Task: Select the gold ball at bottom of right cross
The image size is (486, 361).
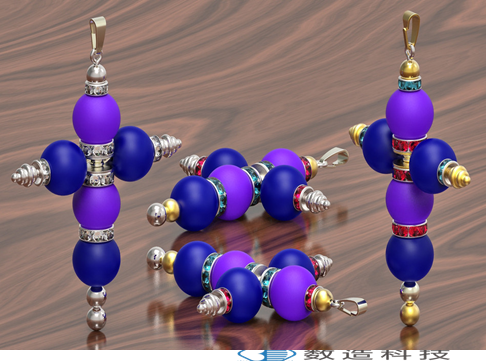Action: [410, 314]
